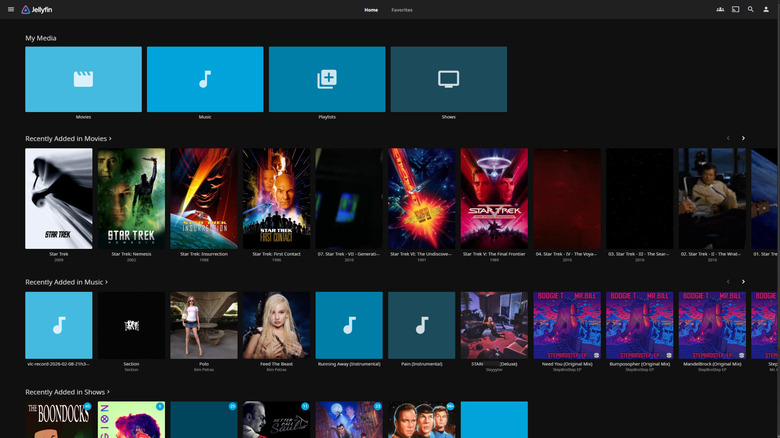The height and width of the screenshot is (438, 780).
Task: Open the Playlists library card
Action: [x=327, y=79]
